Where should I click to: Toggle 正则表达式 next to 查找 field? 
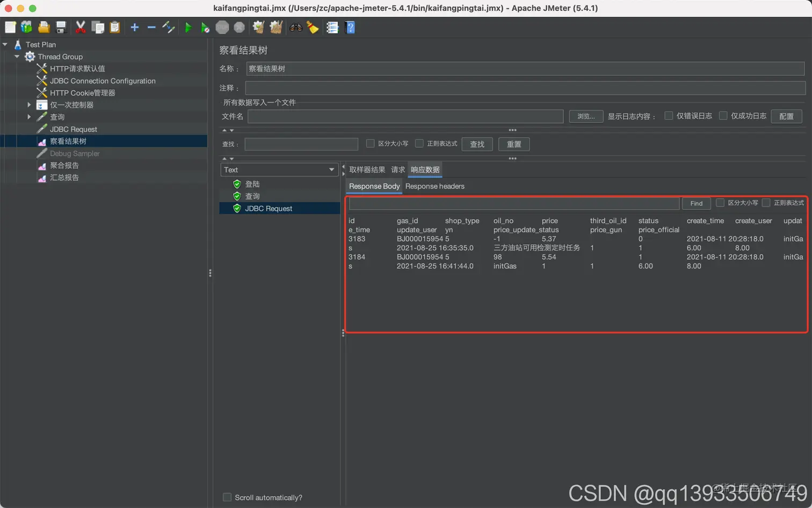tap(419, 144)
